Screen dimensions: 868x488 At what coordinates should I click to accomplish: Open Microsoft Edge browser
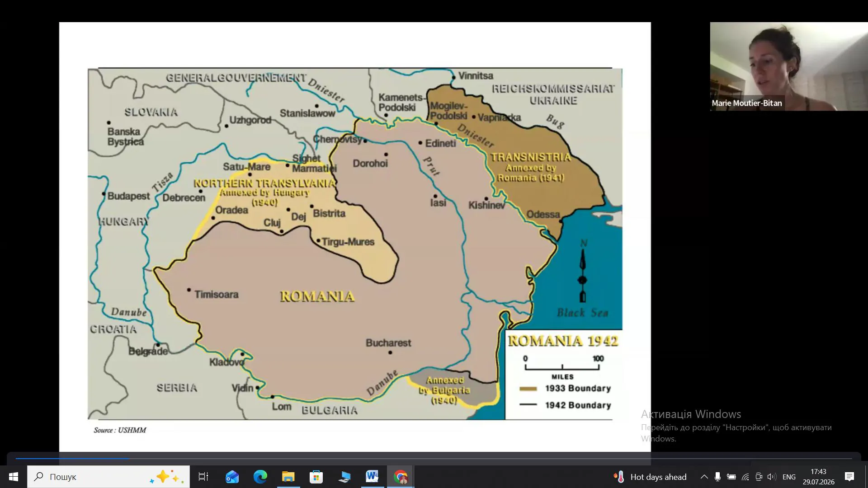coord(260,477)
